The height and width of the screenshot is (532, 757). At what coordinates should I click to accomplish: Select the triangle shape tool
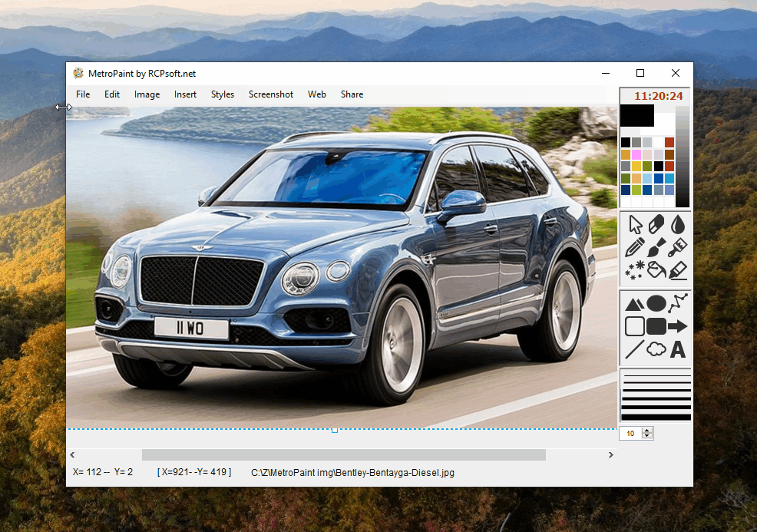634,304
